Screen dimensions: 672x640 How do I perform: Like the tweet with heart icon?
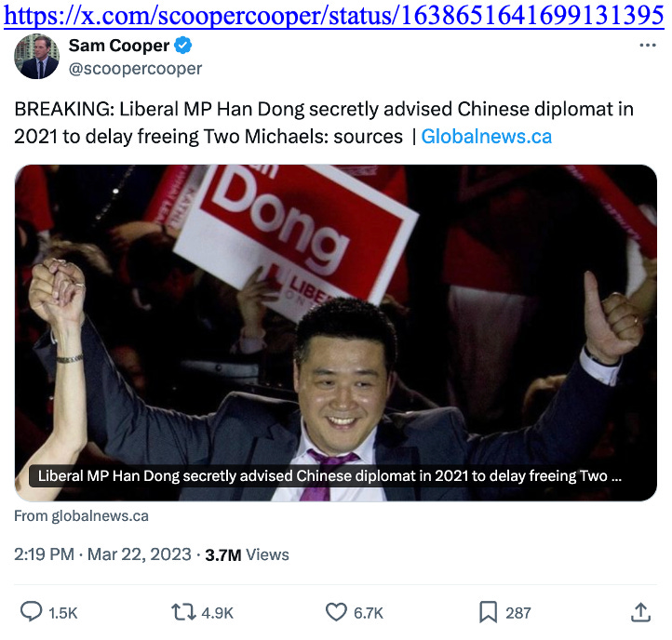coord(336,612)
